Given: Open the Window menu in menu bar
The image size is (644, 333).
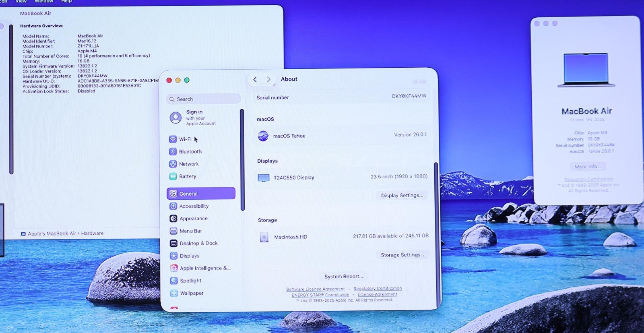Looking at the screenshot, I should (x=44, y=2).
